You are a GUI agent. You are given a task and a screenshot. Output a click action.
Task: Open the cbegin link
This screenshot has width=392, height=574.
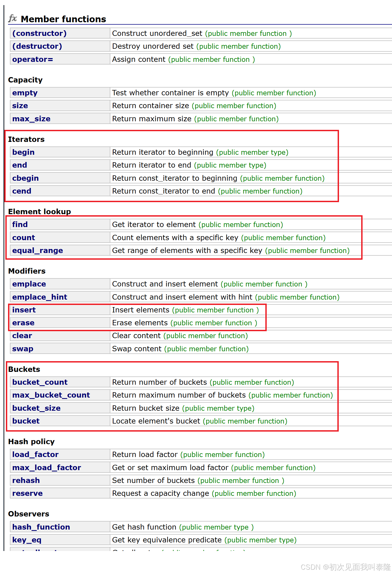(x=25, y=178)
